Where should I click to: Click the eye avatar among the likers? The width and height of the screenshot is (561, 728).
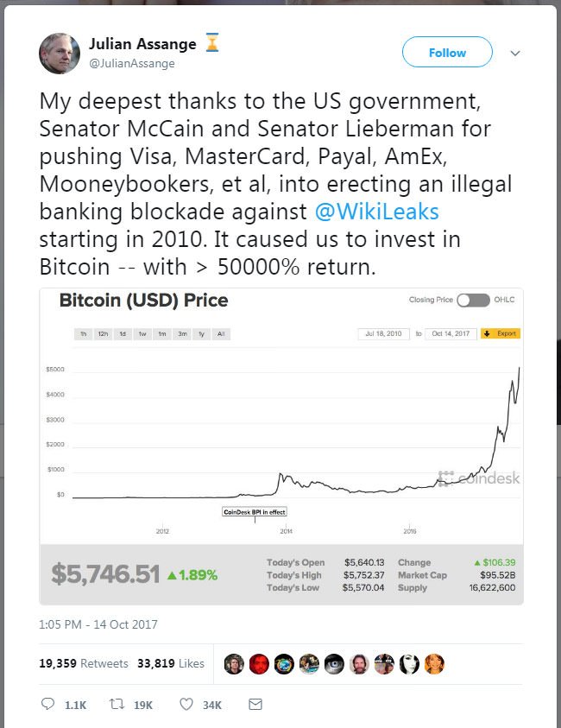click(x=334, y=664)
